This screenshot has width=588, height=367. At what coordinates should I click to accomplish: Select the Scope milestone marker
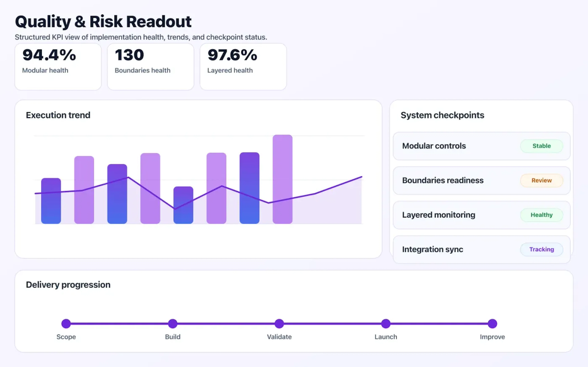pos(66,323)
